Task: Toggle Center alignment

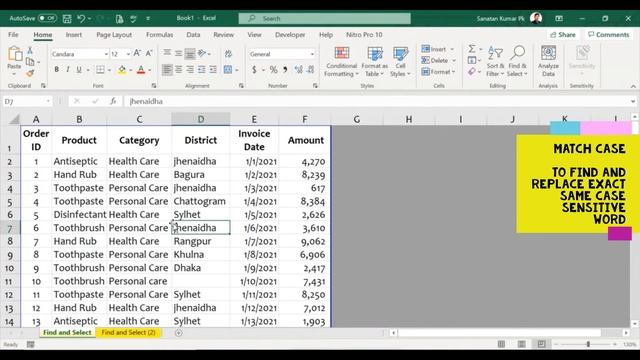Action: [x=178, y=70]
